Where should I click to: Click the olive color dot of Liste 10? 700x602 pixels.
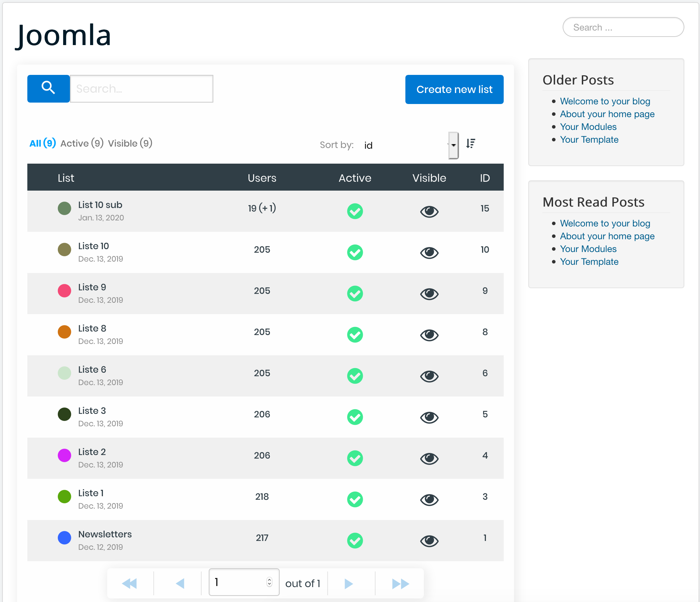[64, 250]
